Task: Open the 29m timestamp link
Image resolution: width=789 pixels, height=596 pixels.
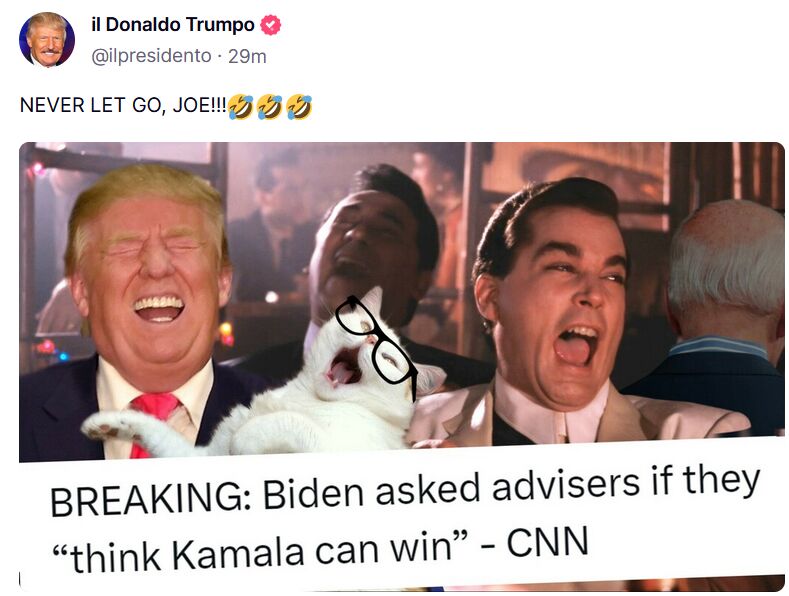Action: pos(247,56)
